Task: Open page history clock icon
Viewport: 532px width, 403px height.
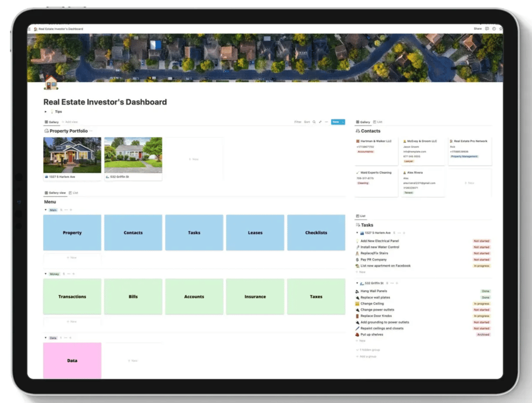Action: (494, 29)
